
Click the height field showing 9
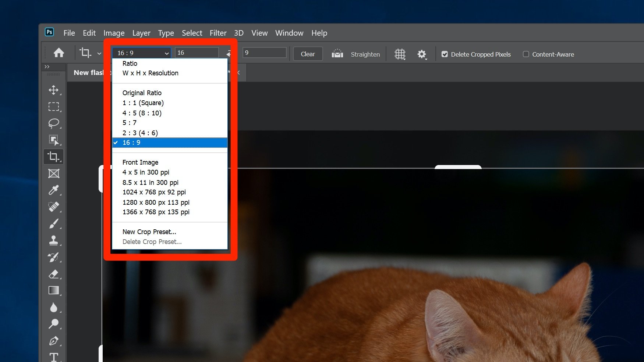[x=265, y=53]
